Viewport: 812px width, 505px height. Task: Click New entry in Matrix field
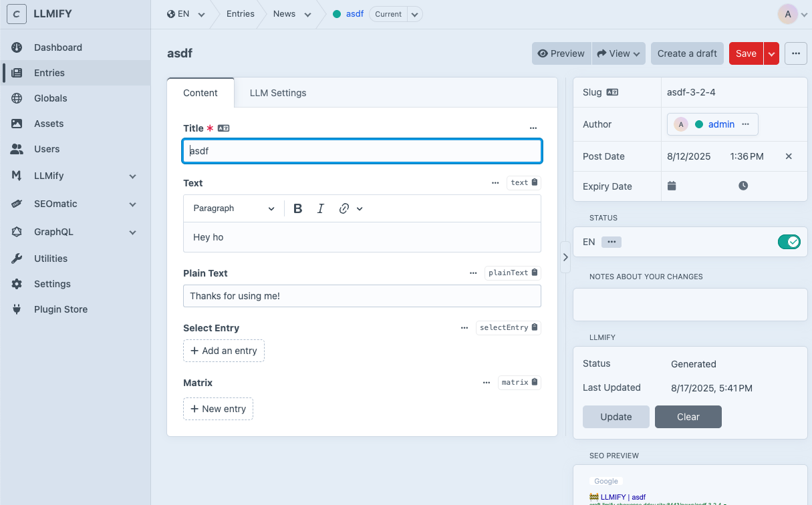pos(218,409)
